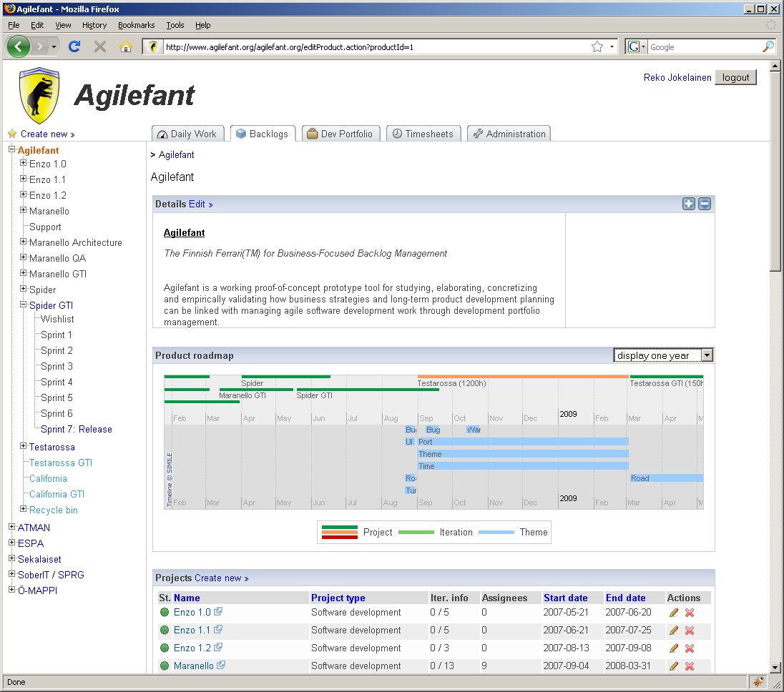The height and width of the screenshot is (692, 784).
Task: Click the Agilefant Ferrari-style shield logo
Action: coord(39,96)
